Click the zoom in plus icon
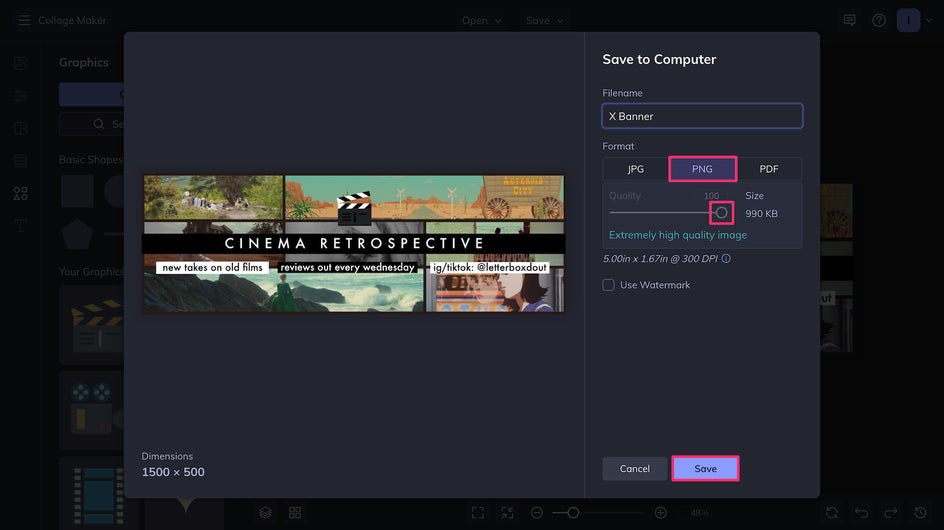 pos(660,513)
